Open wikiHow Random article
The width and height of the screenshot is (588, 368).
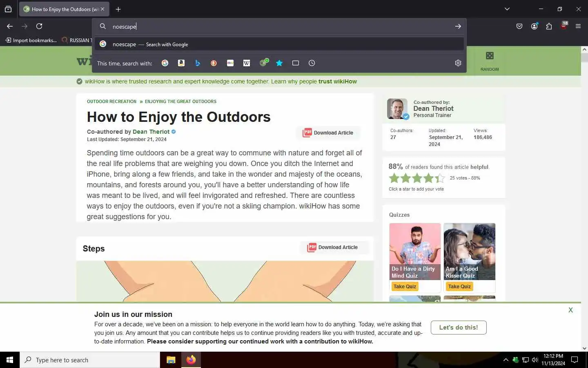[x=490, y=61]
